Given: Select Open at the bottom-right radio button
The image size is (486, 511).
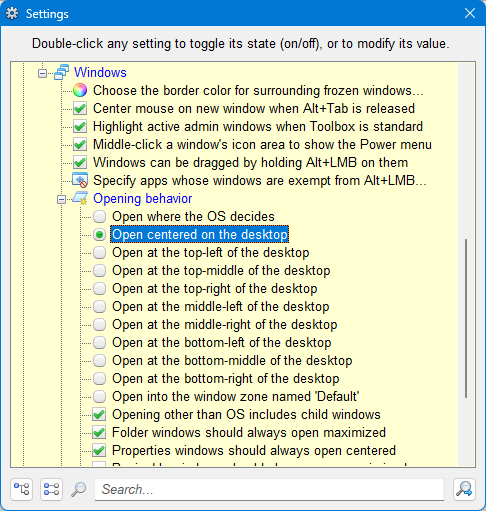Looking at the screenshot, I should 99,379.
